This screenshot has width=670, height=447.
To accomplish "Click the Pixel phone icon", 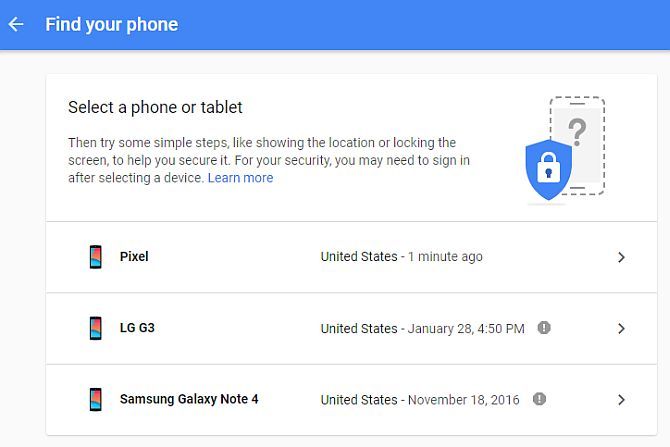I will tap(96, 257).
